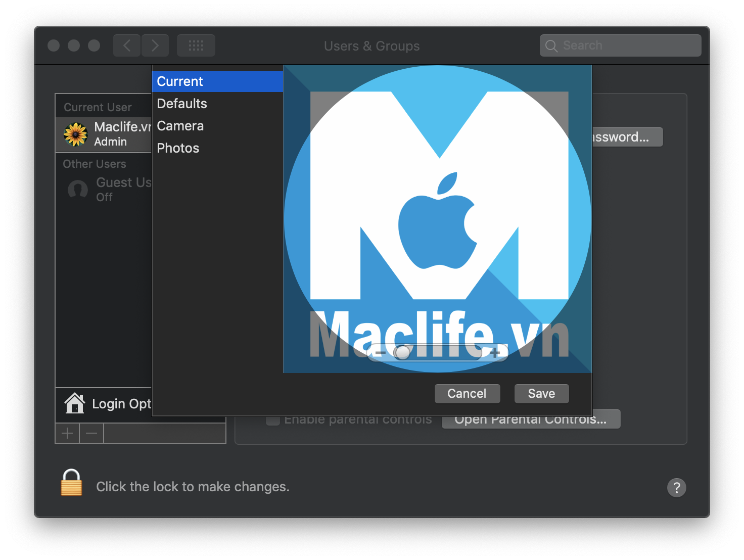The width and height of the screenshot is (744, 560).
Task: Open the Photos picture source
Action: click(x=178, y=148)
